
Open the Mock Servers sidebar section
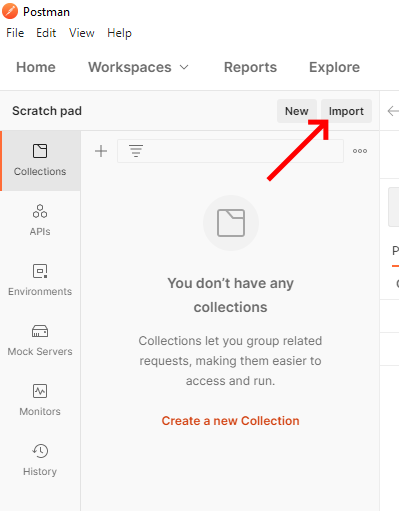tap(40, 341)
